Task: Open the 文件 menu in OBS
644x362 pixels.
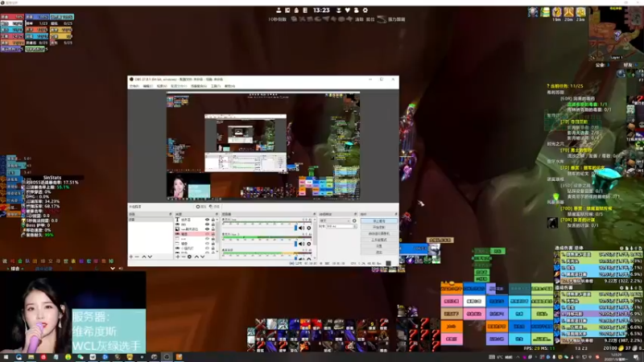Action: point(134,86)
